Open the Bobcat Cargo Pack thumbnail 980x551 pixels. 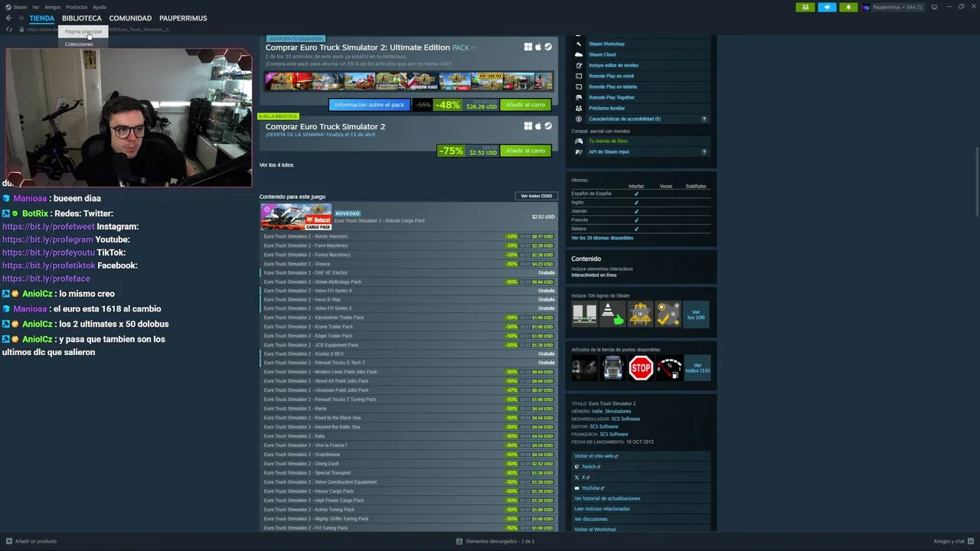point(296,217)
